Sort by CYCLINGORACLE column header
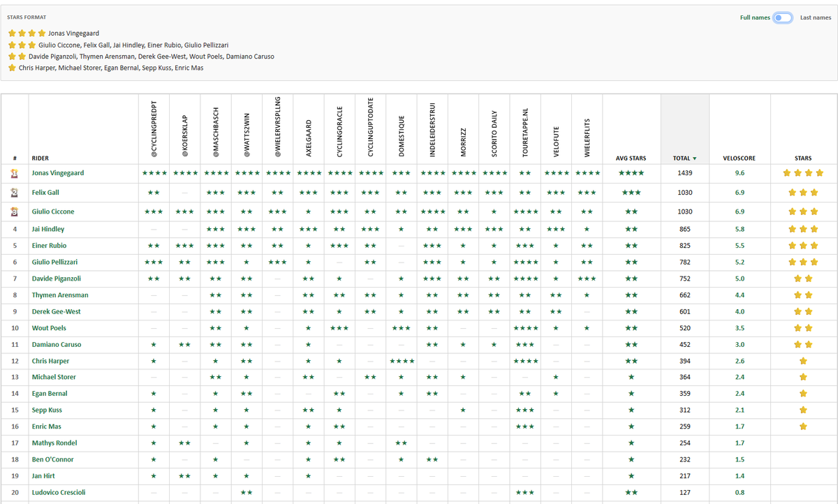838x504 pixels. pyautogui.click(x=339, y=131)
